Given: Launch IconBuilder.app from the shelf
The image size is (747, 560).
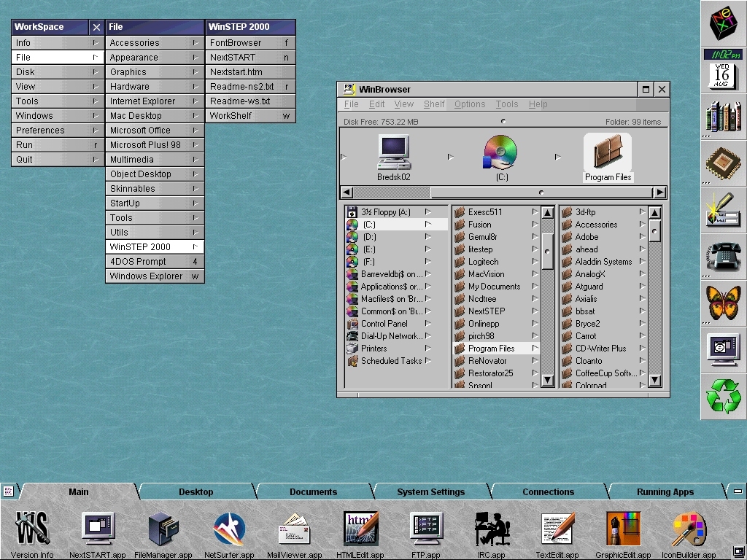Looking at the screenshot, I should click(x=689, y=534).
